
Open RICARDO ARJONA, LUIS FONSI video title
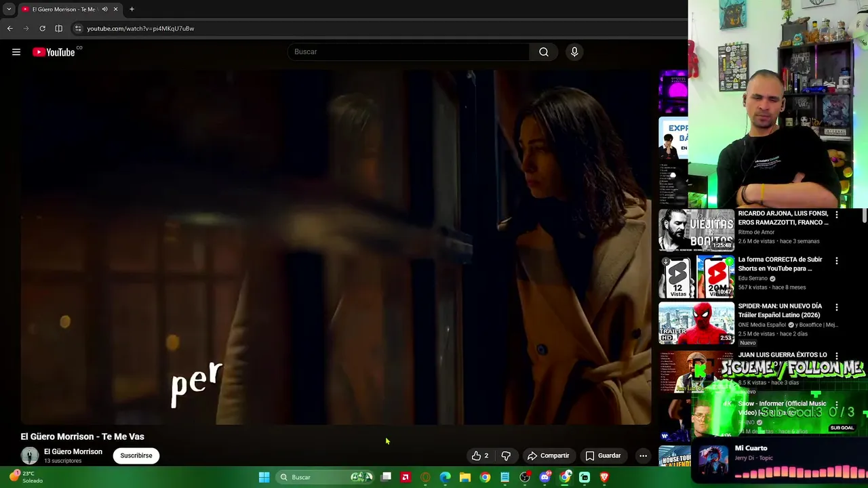[x=783, y=218]
